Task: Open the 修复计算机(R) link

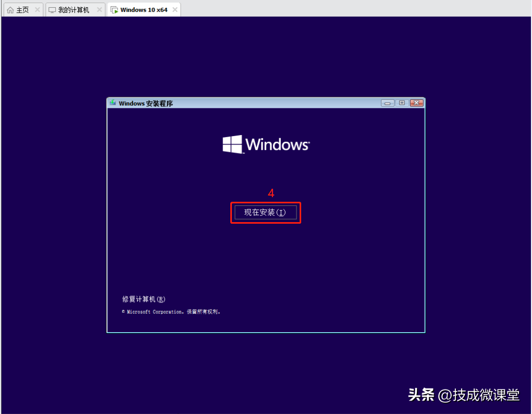Action: [x=144, y=299]
